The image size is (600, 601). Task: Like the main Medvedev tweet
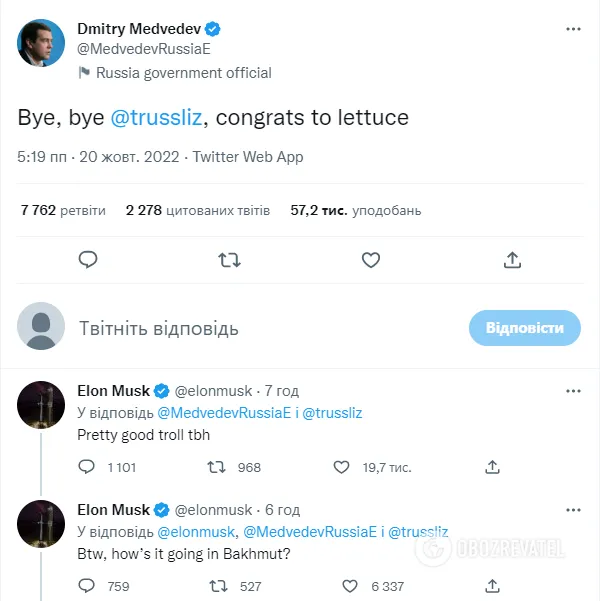point(371,260)
